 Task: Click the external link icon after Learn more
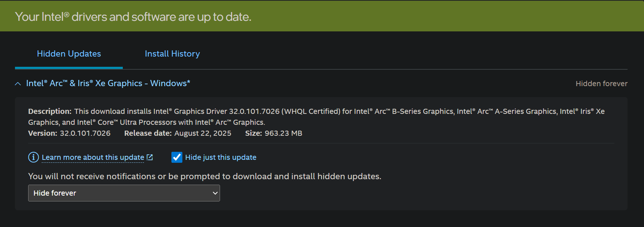coord(149,157)
